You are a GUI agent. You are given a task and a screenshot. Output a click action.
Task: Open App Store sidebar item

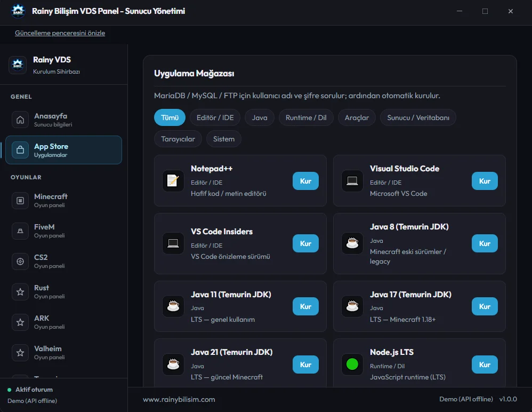click(x=64, y=150)
